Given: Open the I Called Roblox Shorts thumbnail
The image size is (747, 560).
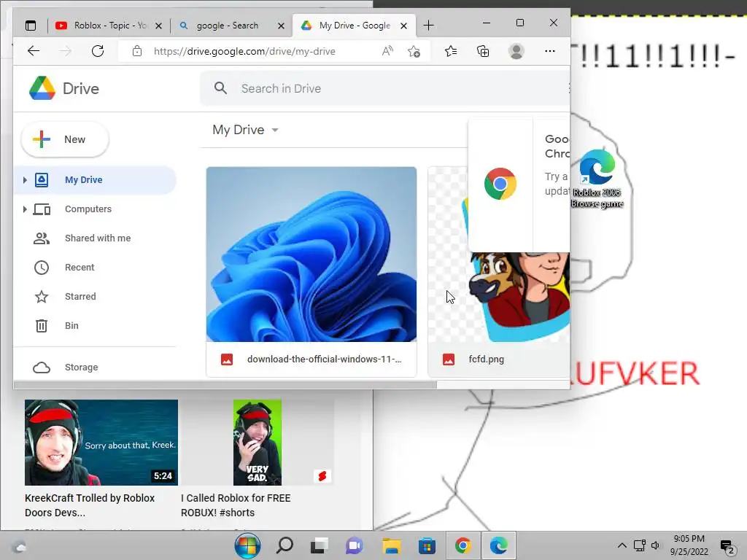Looking at the screenshot, I should tap(258, 443).
